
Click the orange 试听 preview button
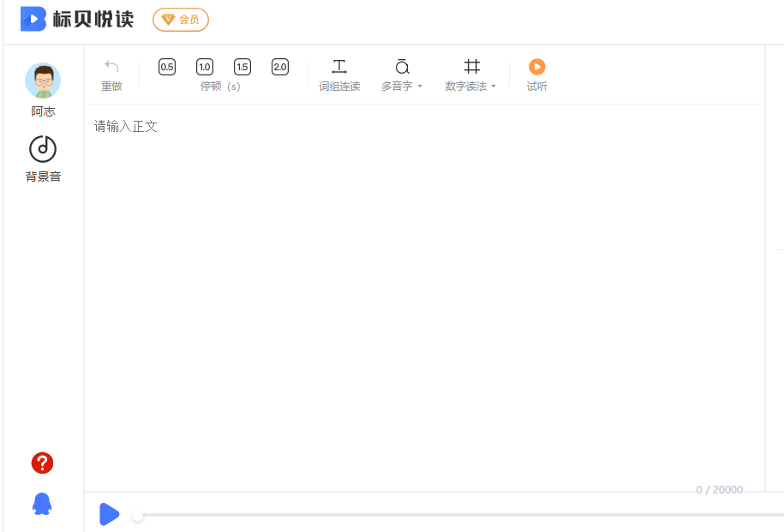click(537, 67)
